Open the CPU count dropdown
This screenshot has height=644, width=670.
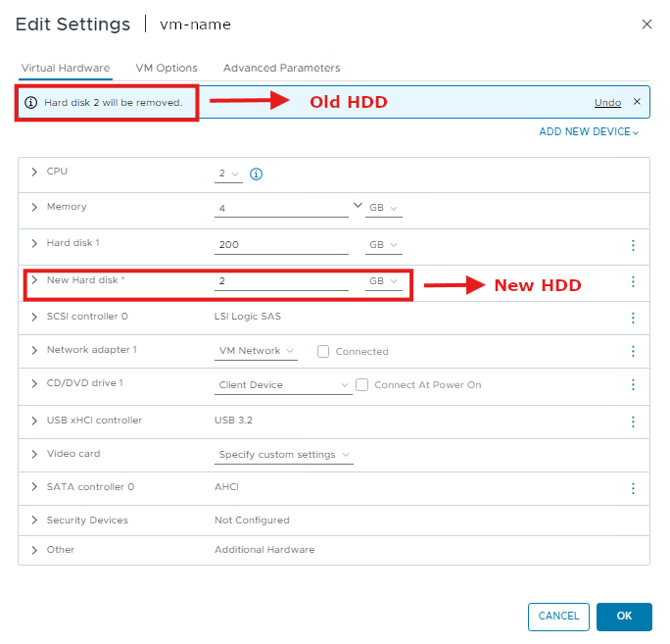point(228,174)
